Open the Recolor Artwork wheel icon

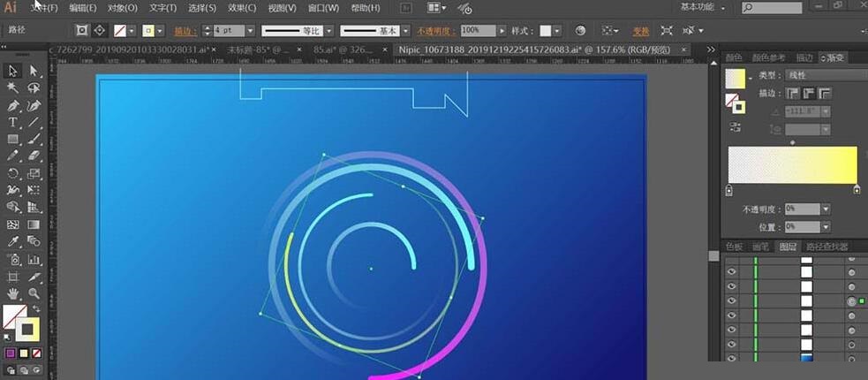tap(579, 30)
